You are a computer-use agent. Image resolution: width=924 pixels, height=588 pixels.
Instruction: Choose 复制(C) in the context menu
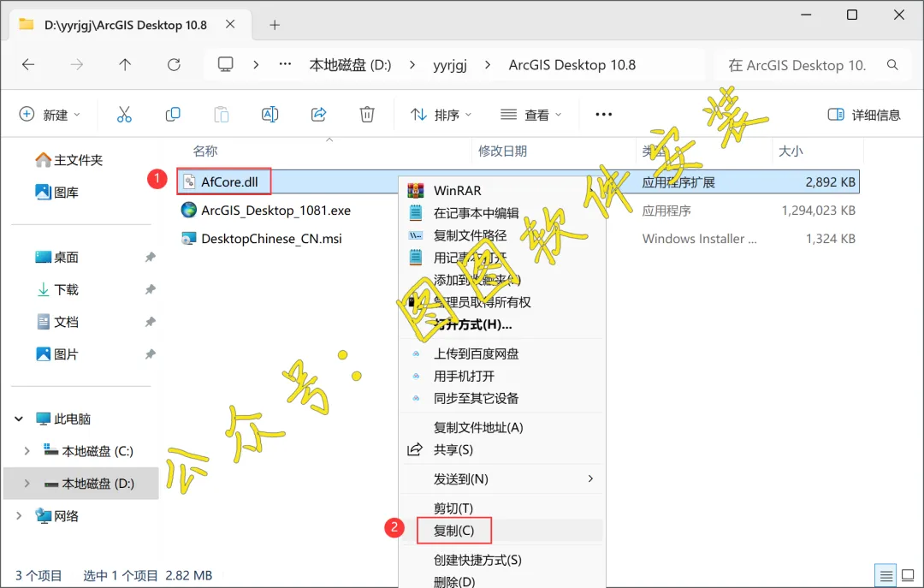(x=453, y=531)
